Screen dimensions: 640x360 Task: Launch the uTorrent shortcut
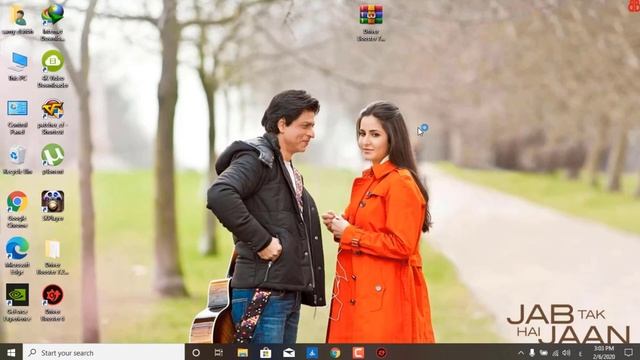[53, 155]
